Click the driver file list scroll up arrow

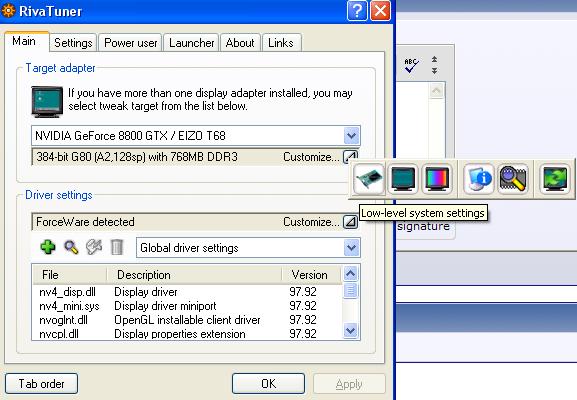click(x=350, y=273)
